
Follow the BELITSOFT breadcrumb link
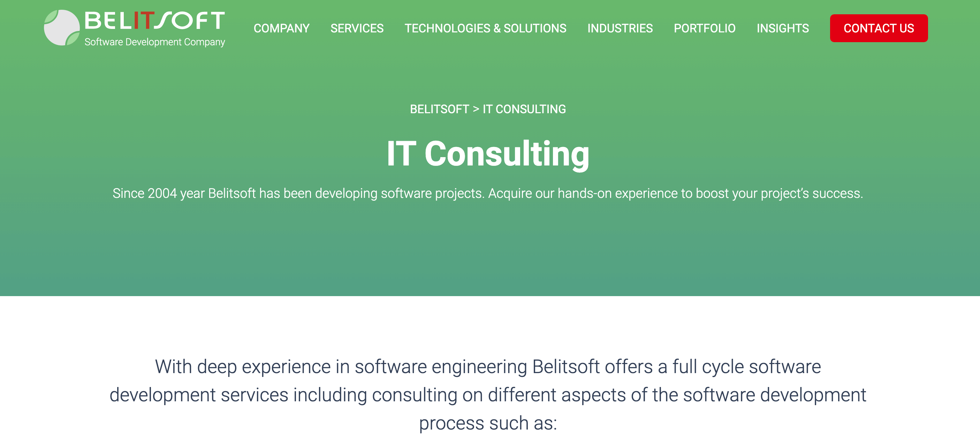coord(439,109)
